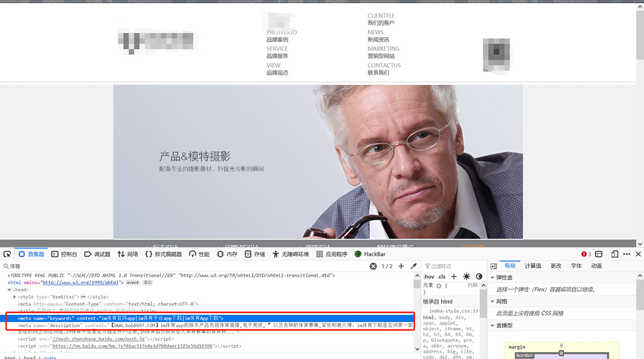The width and height of the screenshot is (644, 359).
Task: Click the event badge on html
Action: 133,282
